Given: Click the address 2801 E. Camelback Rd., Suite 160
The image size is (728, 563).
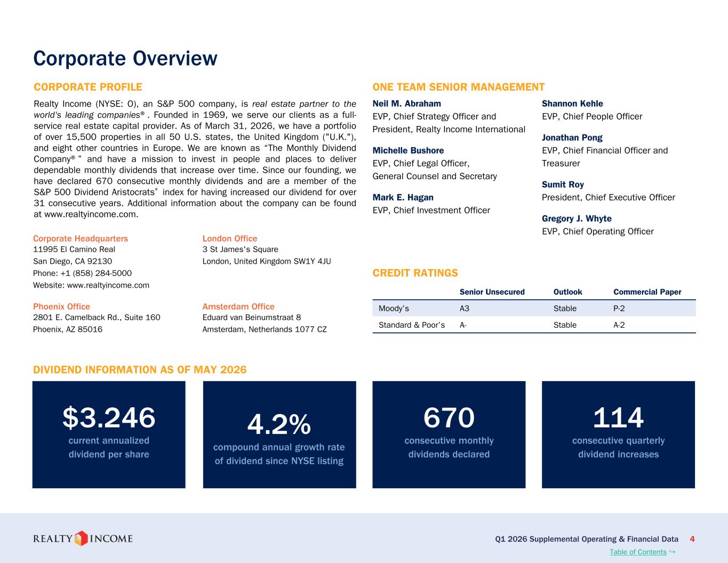Looking at the screenshot, I should click(97, 318).
